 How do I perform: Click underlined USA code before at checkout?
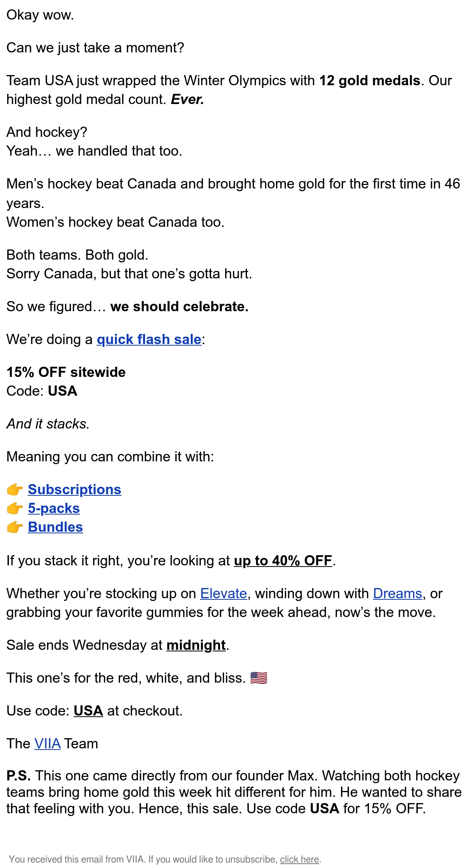coord(88,711)
